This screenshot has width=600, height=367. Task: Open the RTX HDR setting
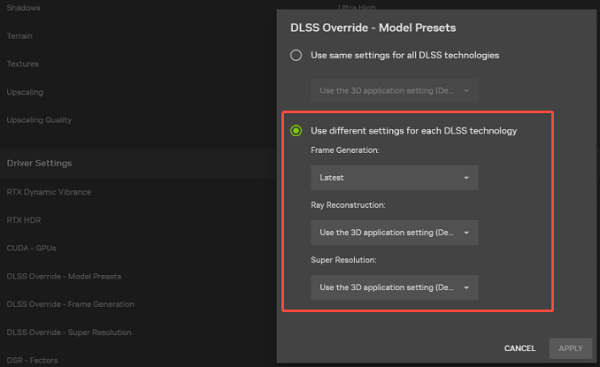tap(138, 220)
